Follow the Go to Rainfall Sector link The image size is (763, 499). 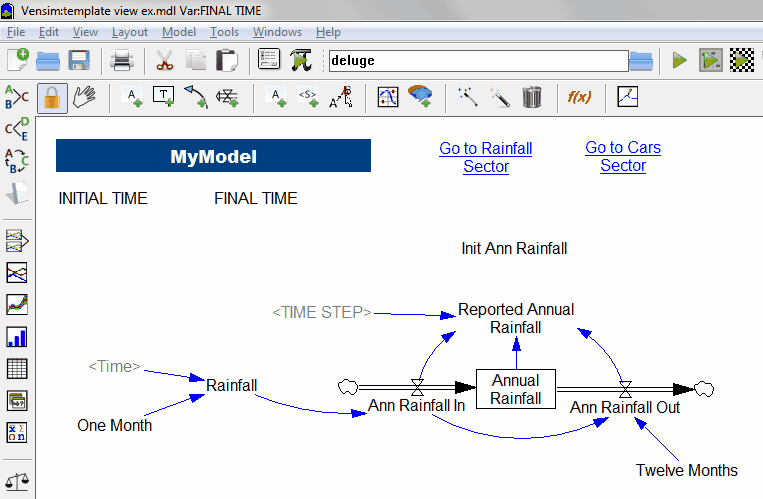486,157
